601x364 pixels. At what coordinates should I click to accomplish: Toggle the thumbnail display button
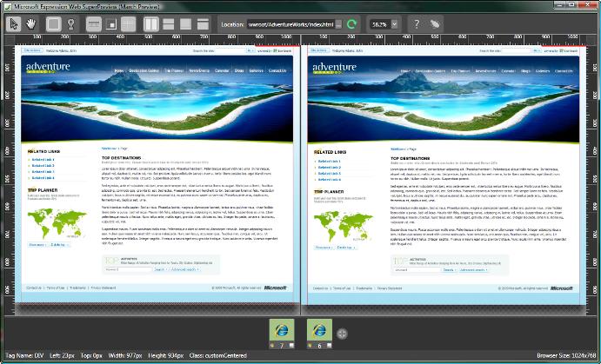click(111, 24)
